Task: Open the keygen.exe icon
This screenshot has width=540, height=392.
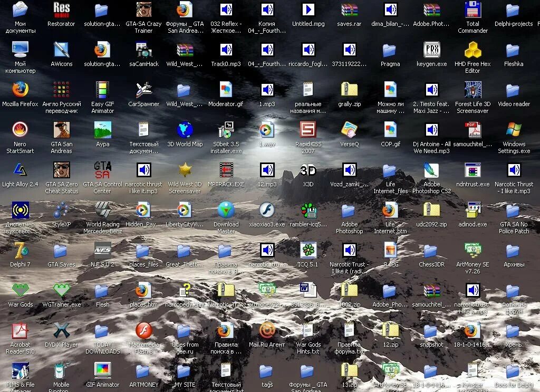Action: [431, 50]
